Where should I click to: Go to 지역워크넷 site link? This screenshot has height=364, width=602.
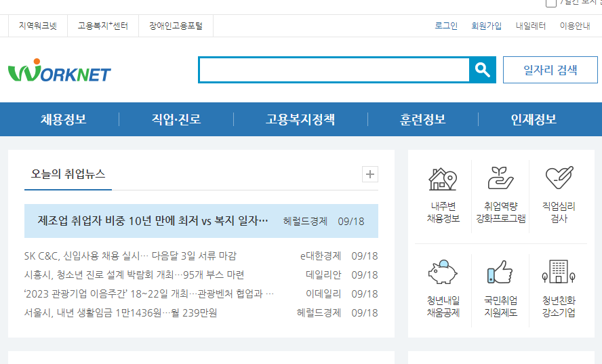tap(38, 26)
